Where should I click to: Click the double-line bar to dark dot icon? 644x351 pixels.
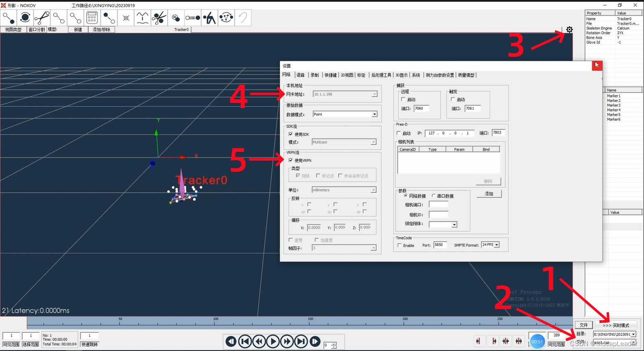[193, 18]
